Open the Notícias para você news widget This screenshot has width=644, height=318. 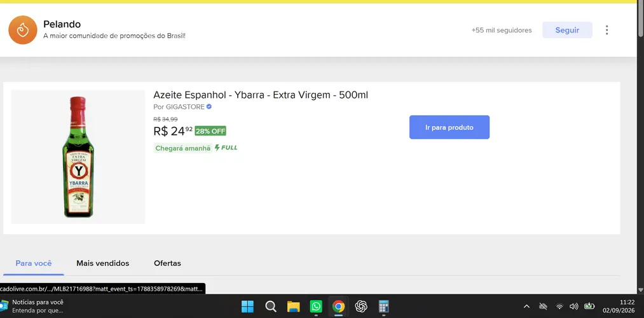pos(33,306)
